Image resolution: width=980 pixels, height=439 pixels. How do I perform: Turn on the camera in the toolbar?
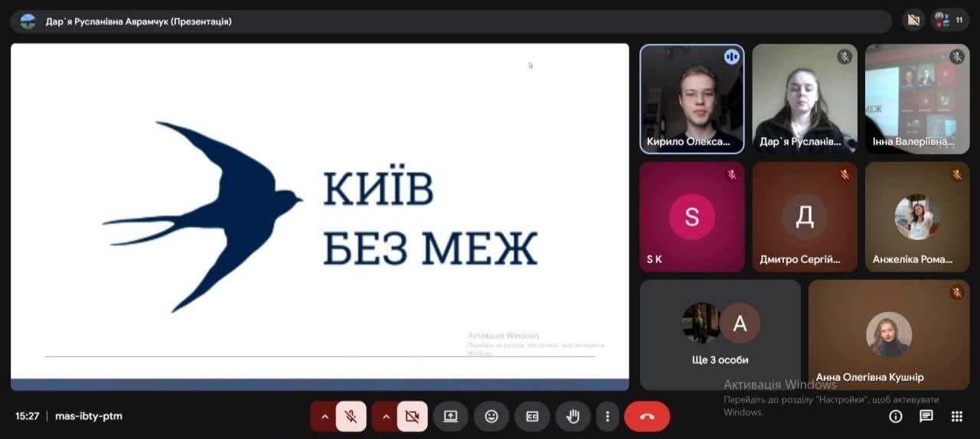(412, 417)
